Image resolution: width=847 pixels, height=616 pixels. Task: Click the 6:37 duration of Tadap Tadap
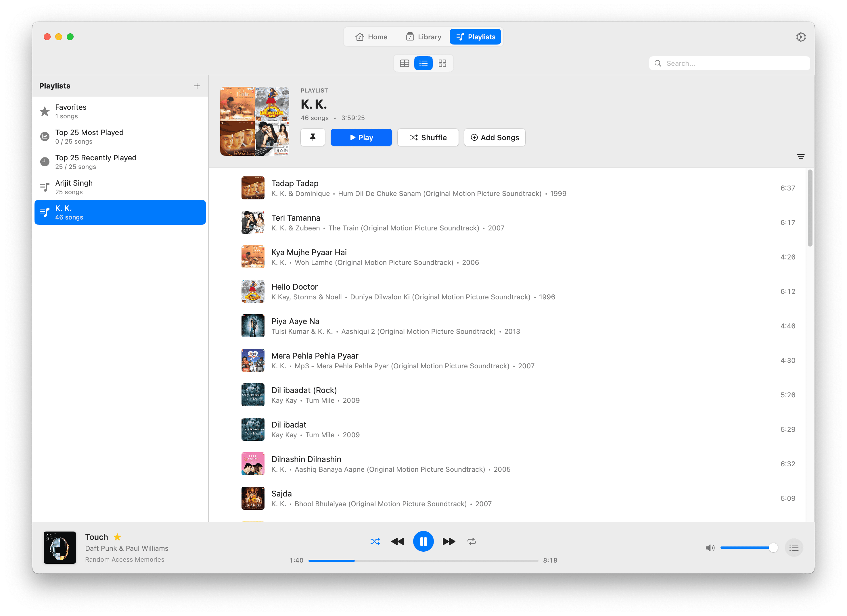pos(787,188)
